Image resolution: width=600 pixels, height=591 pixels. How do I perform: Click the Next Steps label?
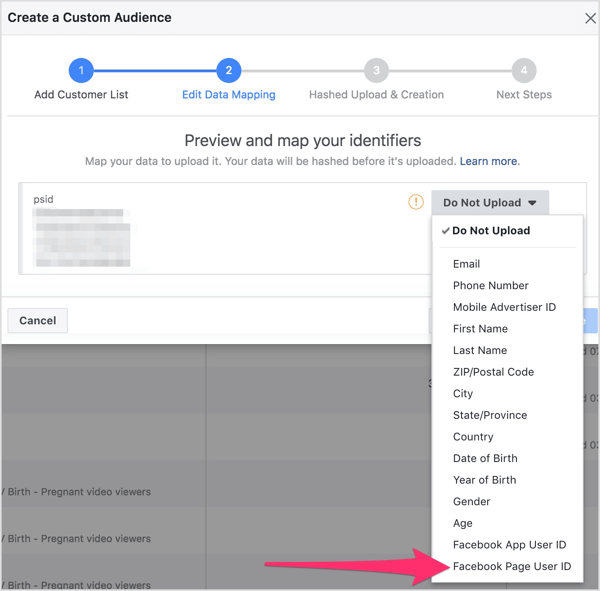click(x=524, y=95)
